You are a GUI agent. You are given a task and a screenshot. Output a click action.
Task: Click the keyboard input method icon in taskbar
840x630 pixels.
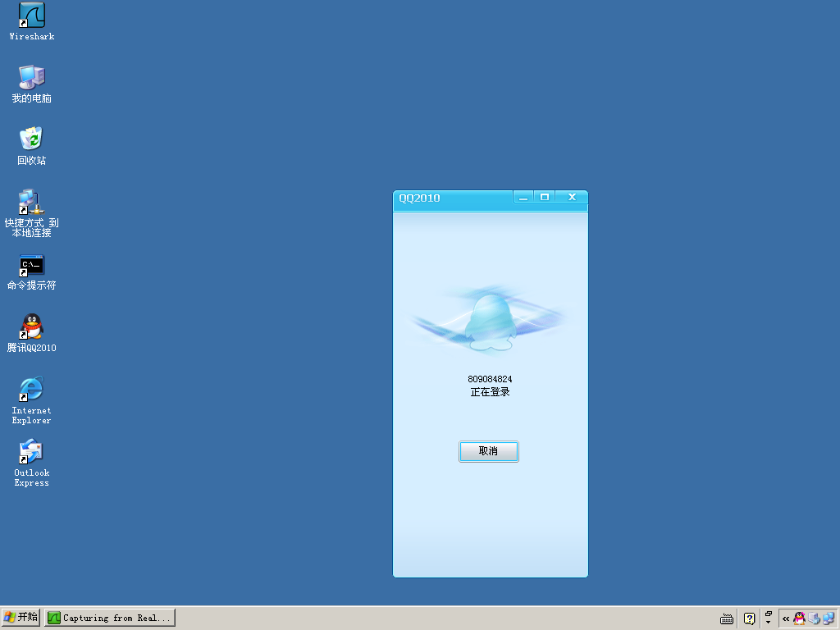click(727, 619)
